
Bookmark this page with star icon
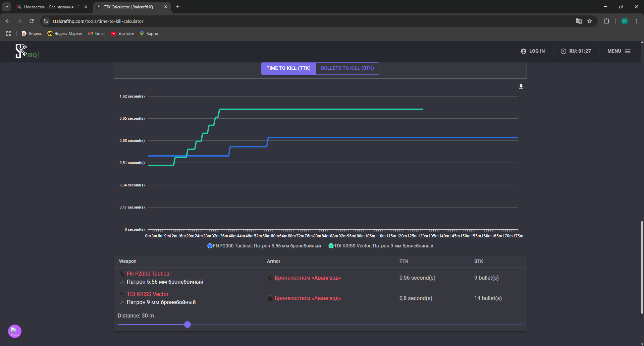[x=590, y=21]
